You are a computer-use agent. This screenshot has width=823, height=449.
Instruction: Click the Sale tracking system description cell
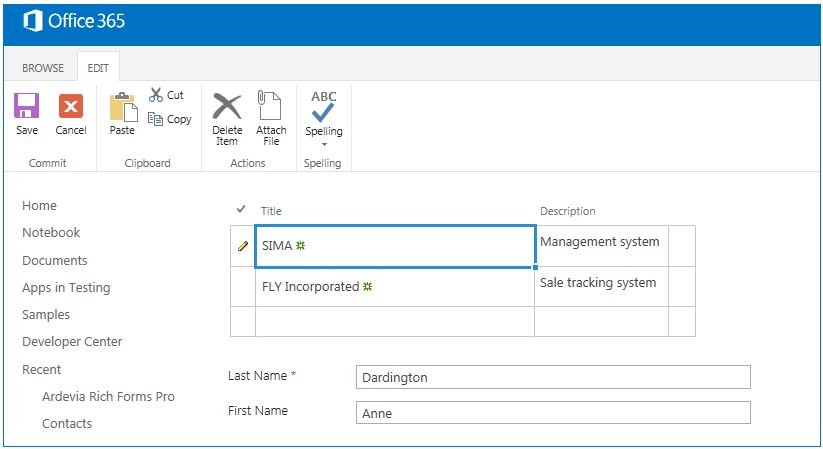click(602, 287)
